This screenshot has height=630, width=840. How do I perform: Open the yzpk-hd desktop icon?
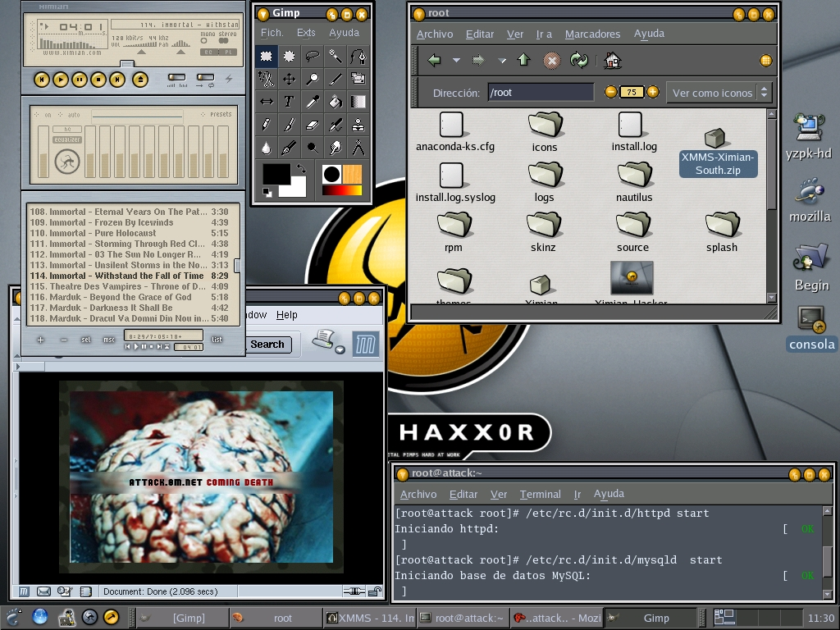(x=809, y=137)
